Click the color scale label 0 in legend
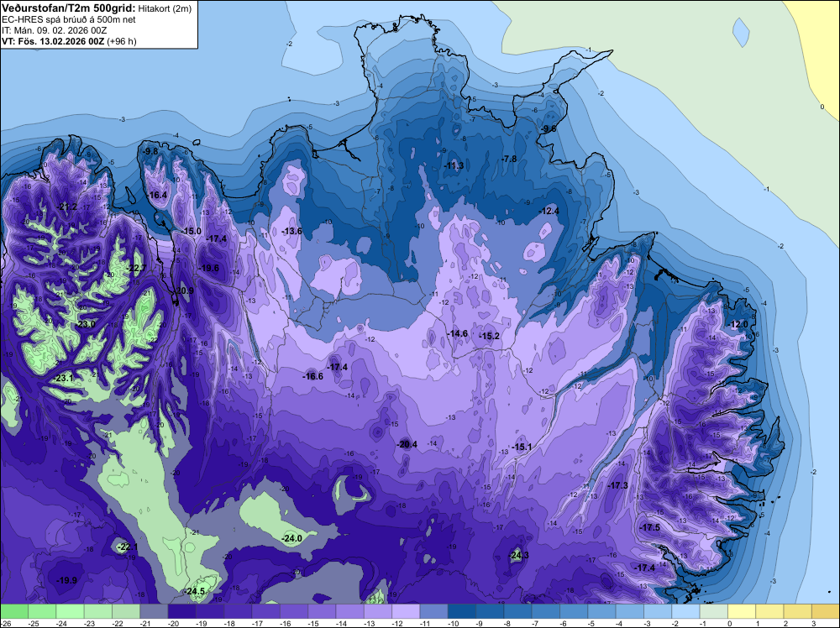This screenshot has width=840, height=628. (x=730, y=623)
